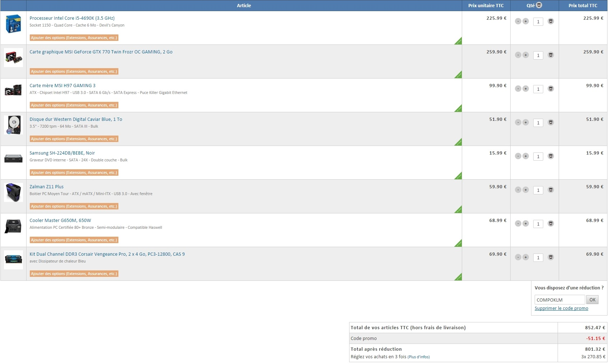Click the promo code field containing COMPOKLM
610x364 pixels.
click(x=560, y=300)
